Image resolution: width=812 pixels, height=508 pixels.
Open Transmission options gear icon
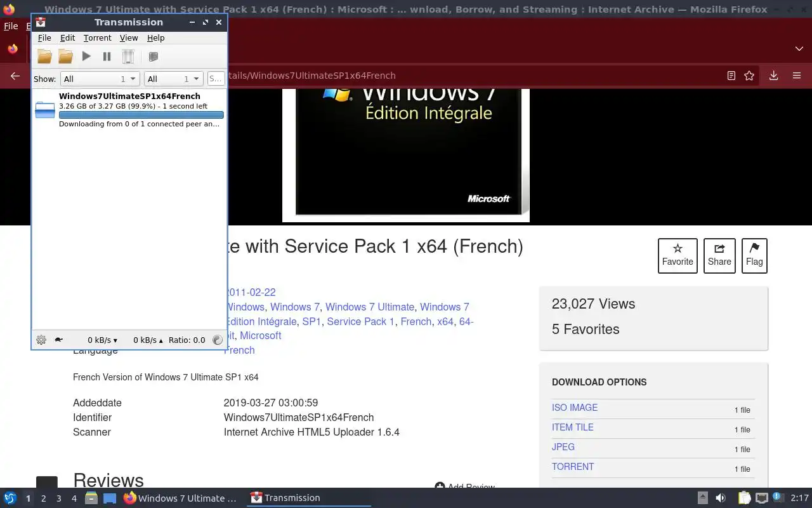pos(41,340)
